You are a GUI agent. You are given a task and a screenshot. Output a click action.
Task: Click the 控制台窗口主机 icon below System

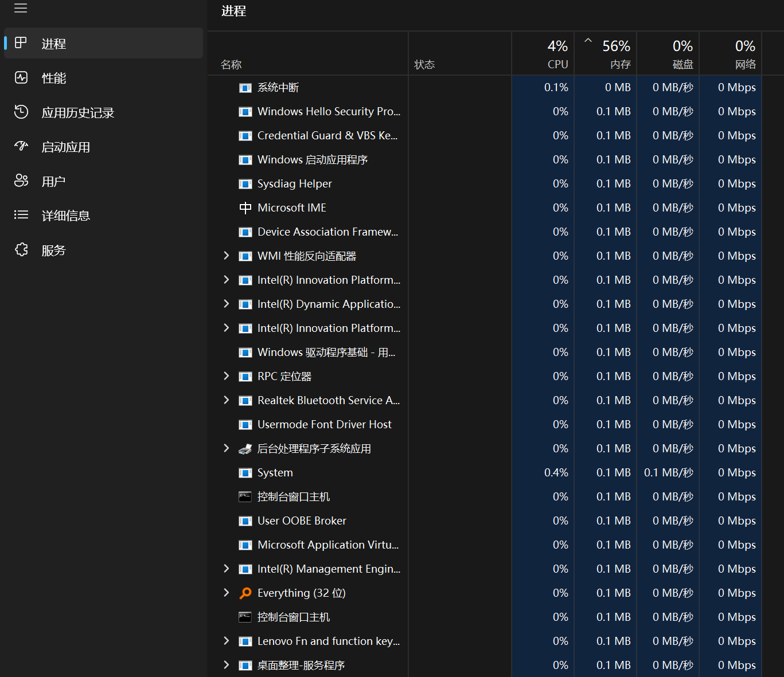pyautogui.click(x=245, y=497)
